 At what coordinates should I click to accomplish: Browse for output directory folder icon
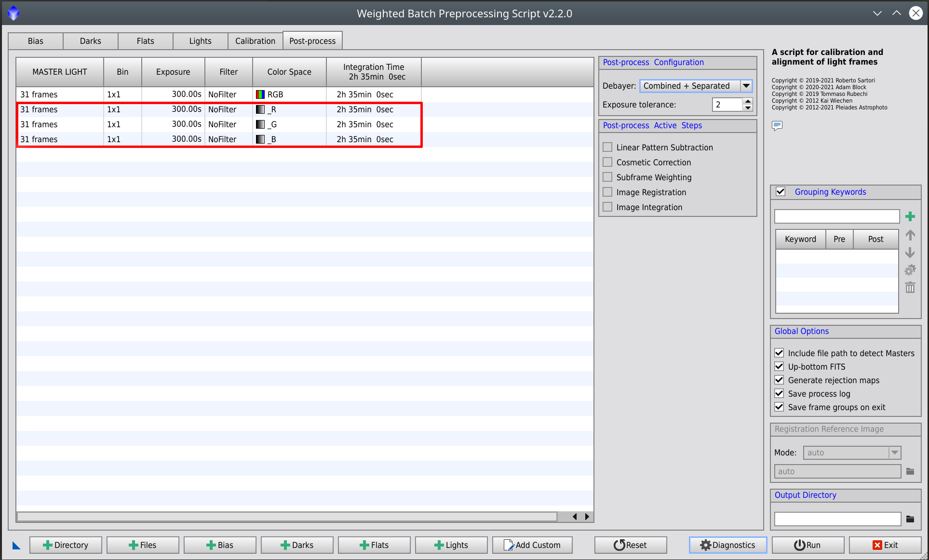coord(910,519)
